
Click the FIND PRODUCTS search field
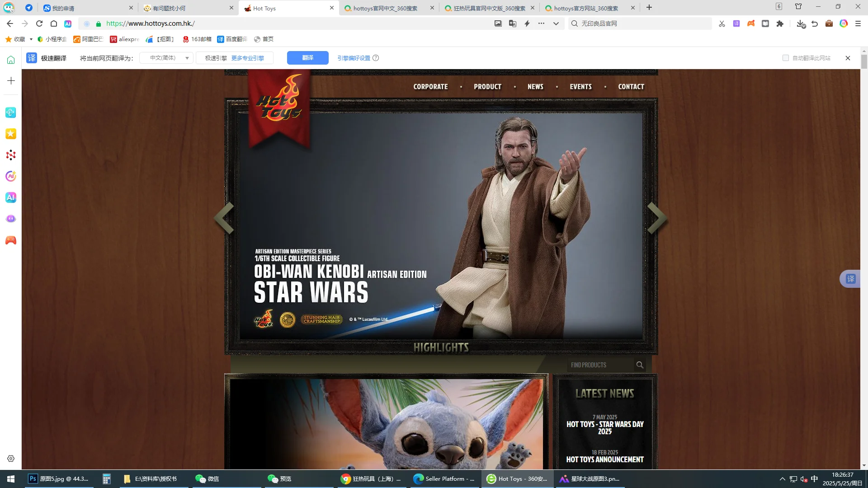[600, 365]
